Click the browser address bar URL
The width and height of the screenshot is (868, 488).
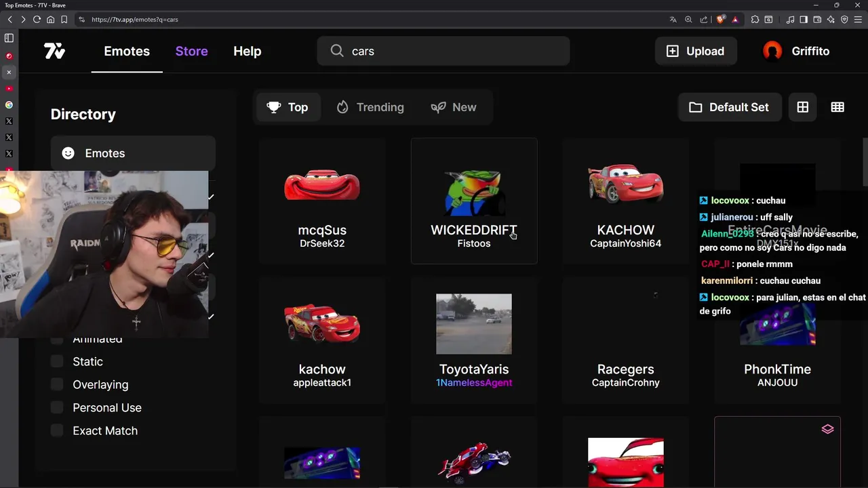135,20
